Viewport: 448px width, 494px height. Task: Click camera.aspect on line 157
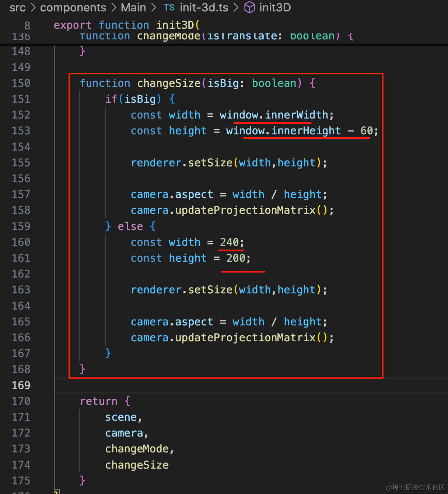point(172,194)
